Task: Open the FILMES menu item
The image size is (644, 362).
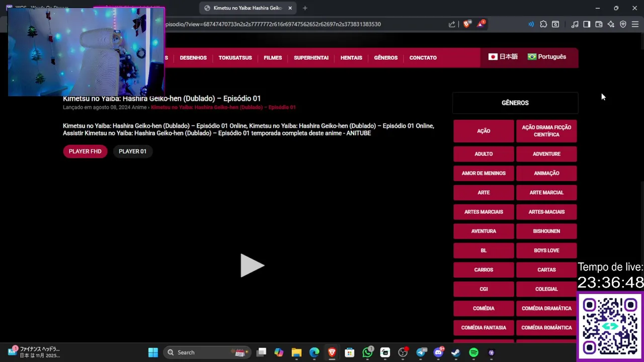Action: click(273, 58)
